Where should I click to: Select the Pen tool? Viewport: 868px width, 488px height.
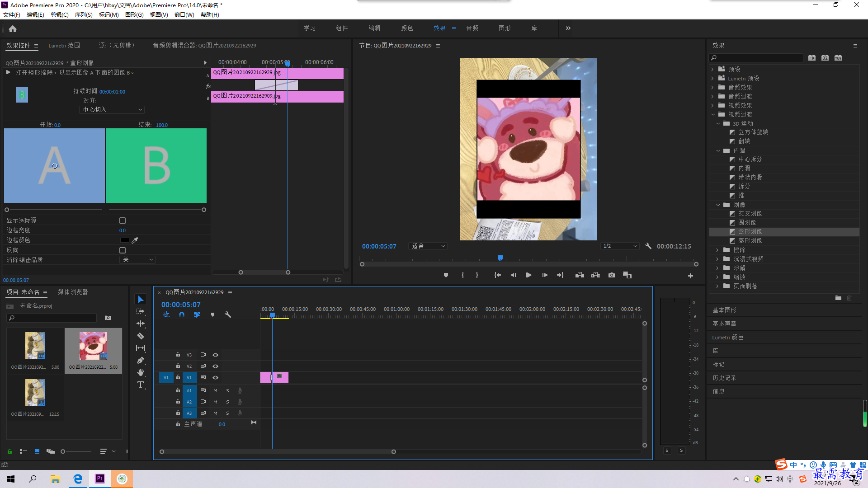(x=141, y=360)
